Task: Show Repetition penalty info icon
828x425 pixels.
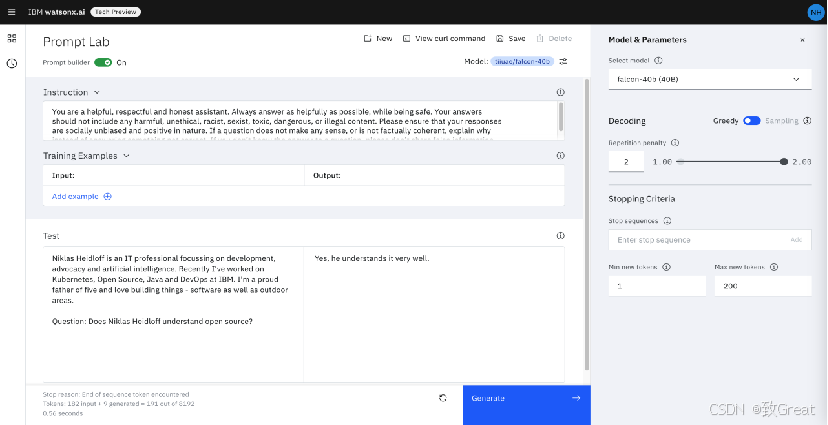Action: pos(674,143)
